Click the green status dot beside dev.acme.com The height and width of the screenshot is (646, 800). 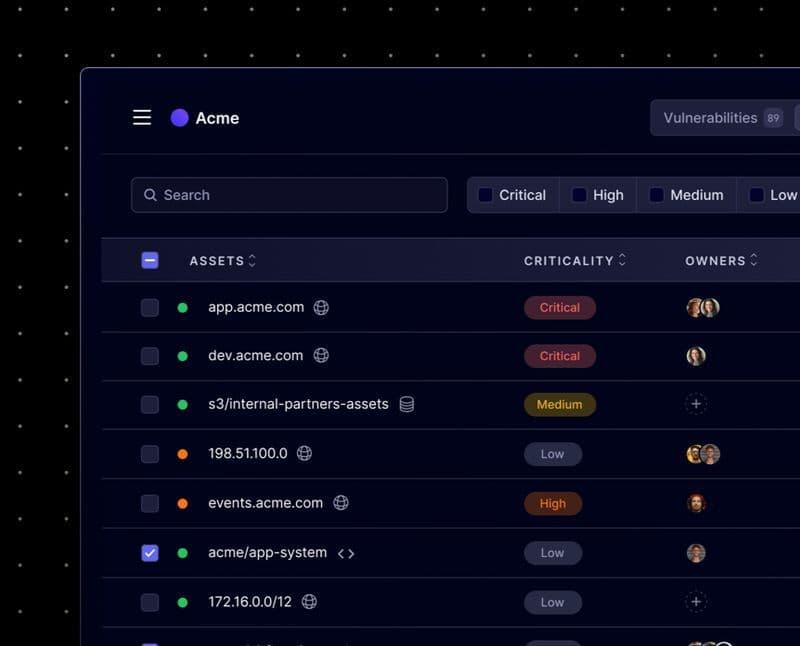click(182, 355)
